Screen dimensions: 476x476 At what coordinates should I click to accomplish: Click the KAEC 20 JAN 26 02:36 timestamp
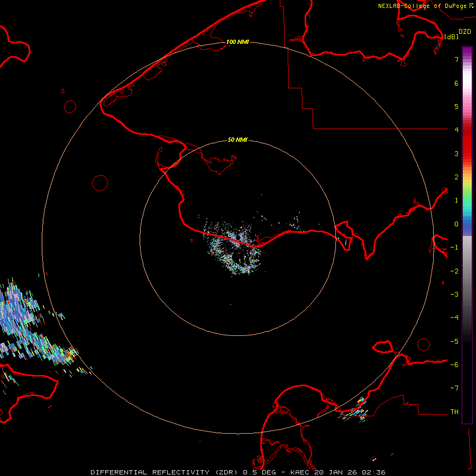point(338,472)
